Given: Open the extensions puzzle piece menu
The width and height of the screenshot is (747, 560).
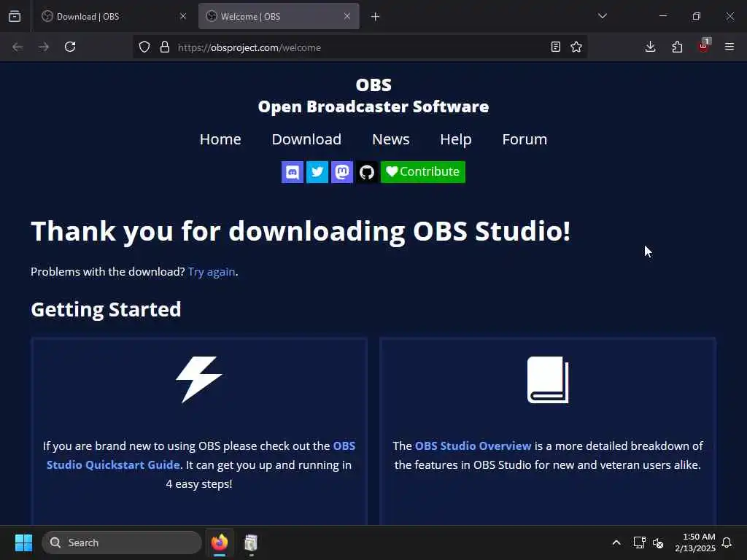Looking at the screenshot, I should 677,47.
